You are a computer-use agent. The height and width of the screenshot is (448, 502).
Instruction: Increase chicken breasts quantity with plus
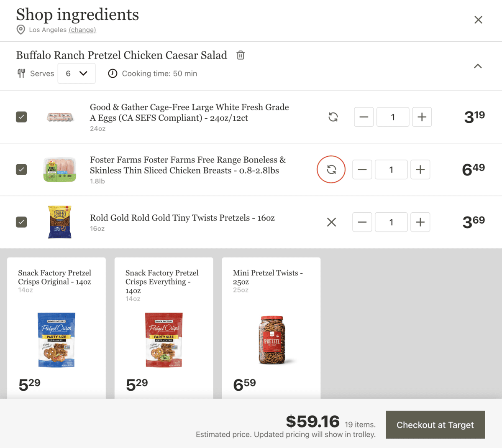[420, 170]
